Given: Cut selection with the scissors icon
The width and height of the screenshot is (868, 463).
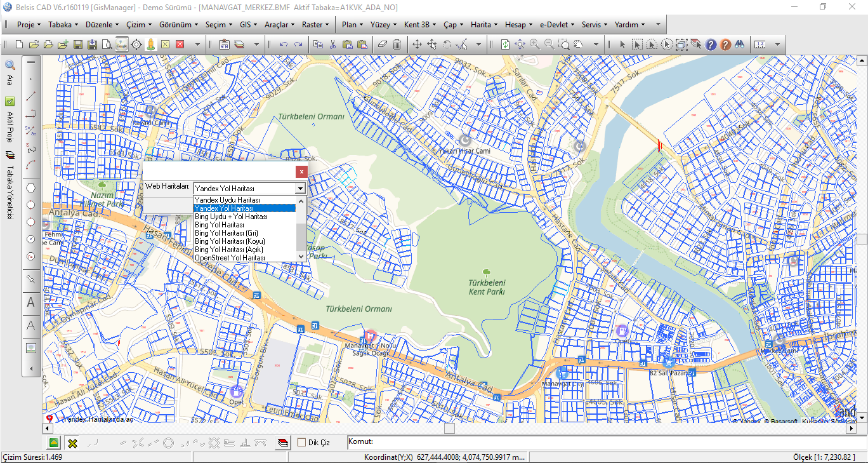Looking at the screenshot, I should point(332,44).
